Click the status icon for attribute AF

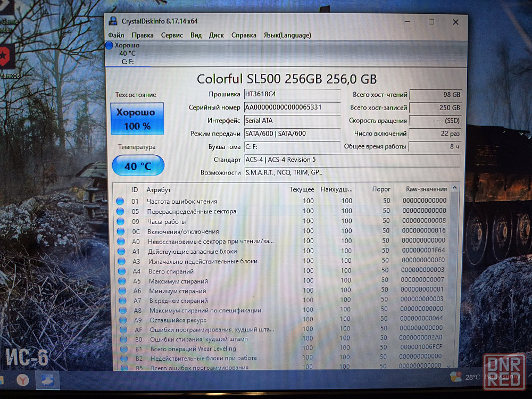tap(123, 329)
